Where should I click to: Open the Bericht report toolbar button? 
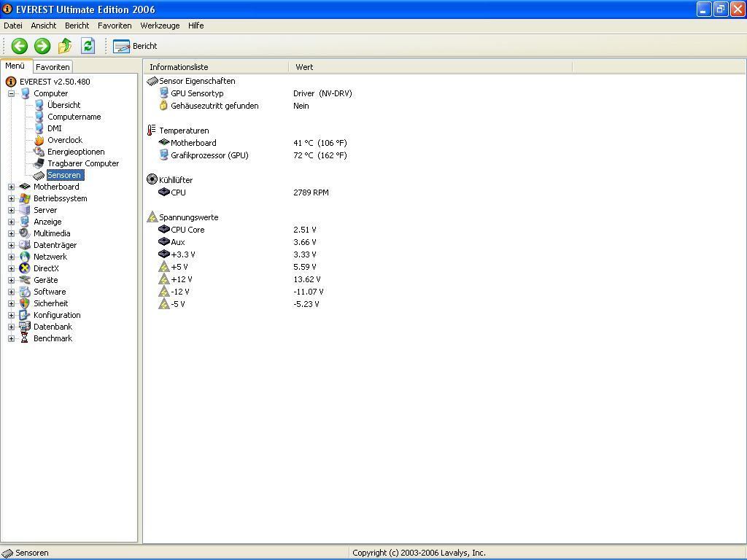[135, 46]
